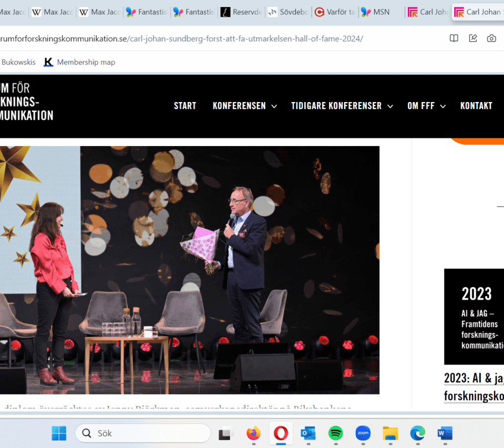This screenshot has width=504, height=448.
Task: Click the Sök taskbar search field
Action: tap(143, 433)
